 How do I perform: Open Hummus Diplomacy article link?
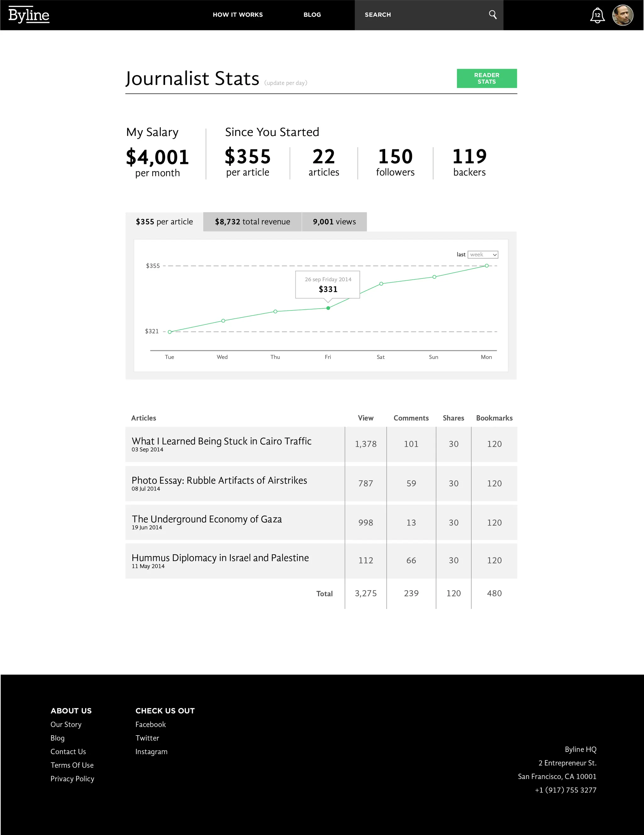[x=220, y=558]
